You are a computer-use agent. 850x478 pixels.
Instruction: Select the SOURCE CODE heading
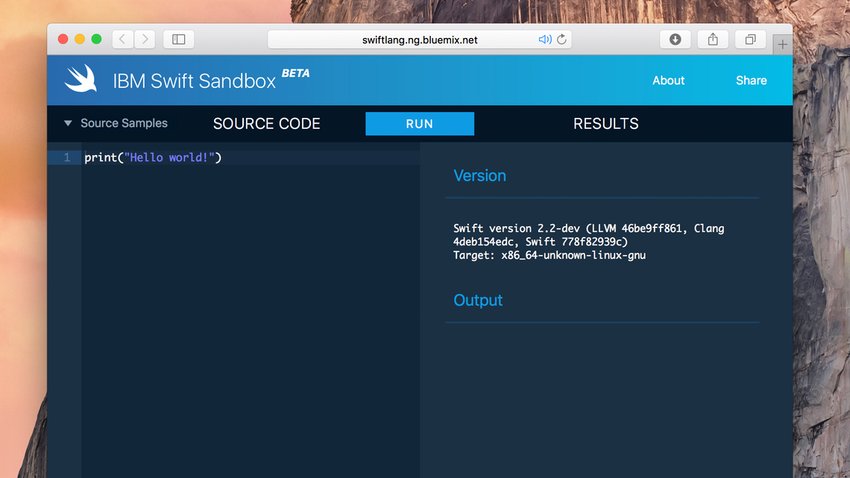(x=267, y=124)
